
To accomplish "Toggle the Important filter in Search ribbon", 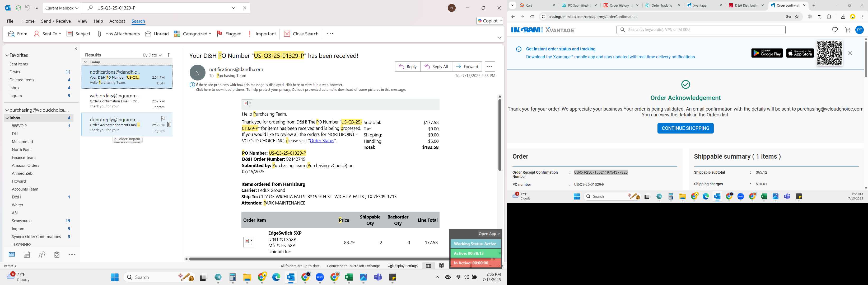I will pyautogui.click(x=262, y=34).
